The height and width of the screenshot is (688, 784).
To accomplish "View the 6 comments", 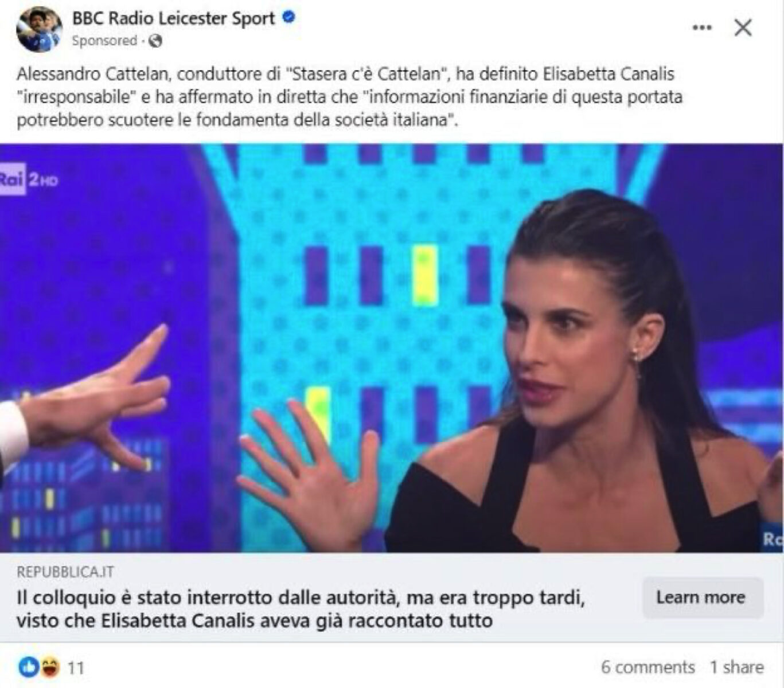I will [x=648, y=667].
